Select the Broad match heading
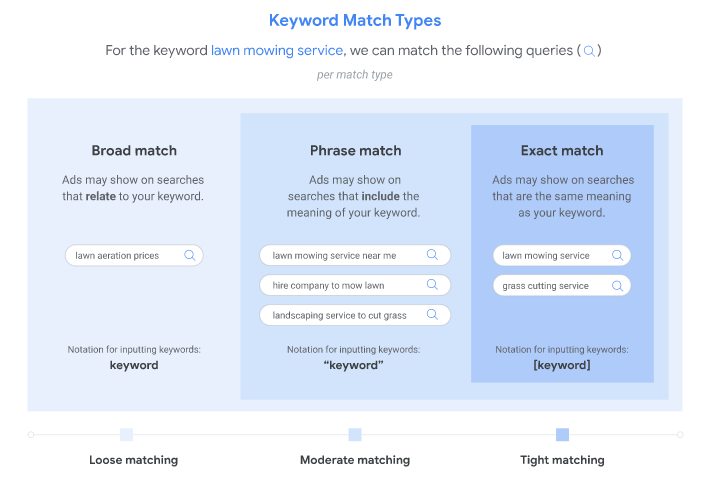This screenshot has height=480, width=703. pos(134,151)
